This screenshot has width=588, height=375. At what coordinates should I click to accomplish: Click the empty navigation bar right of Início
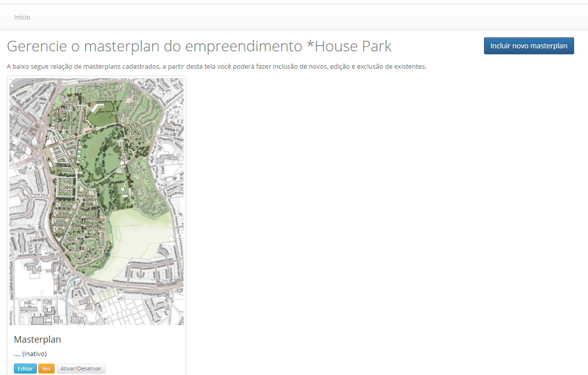pos(298,17)
